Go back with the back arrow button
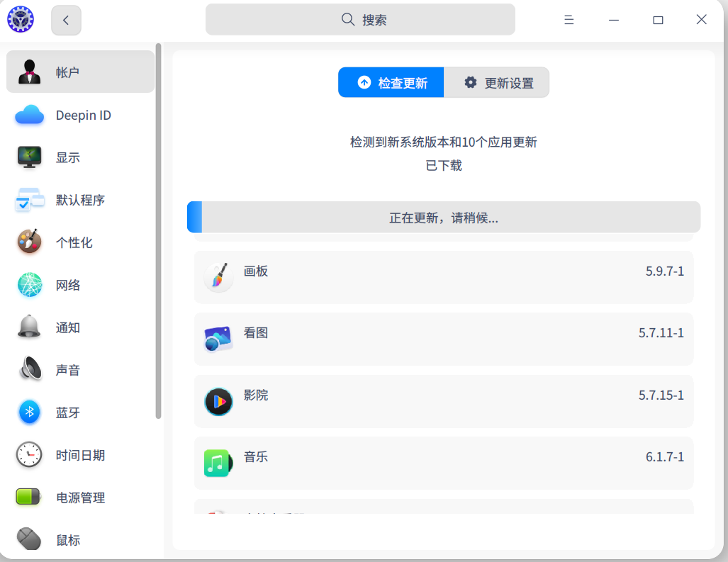 point(66,20)
